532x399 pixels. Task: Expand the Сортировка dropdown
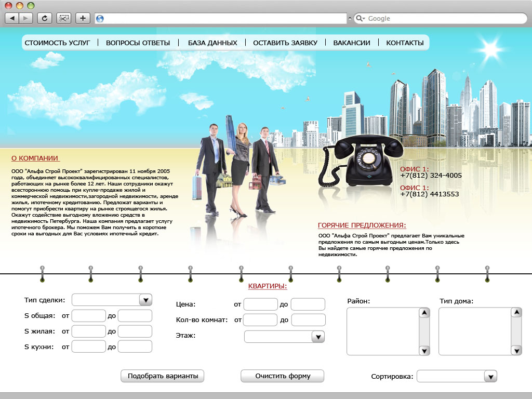490,376
